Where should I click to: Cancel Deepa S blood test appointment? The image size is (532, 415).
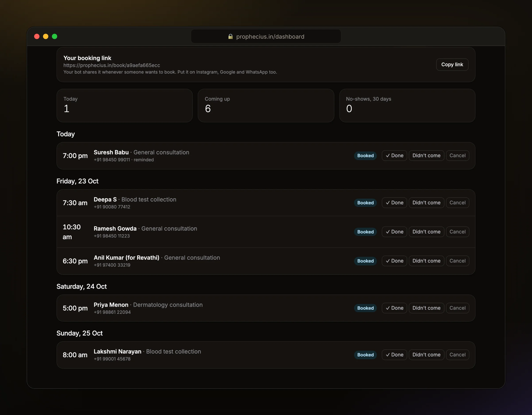458,203
